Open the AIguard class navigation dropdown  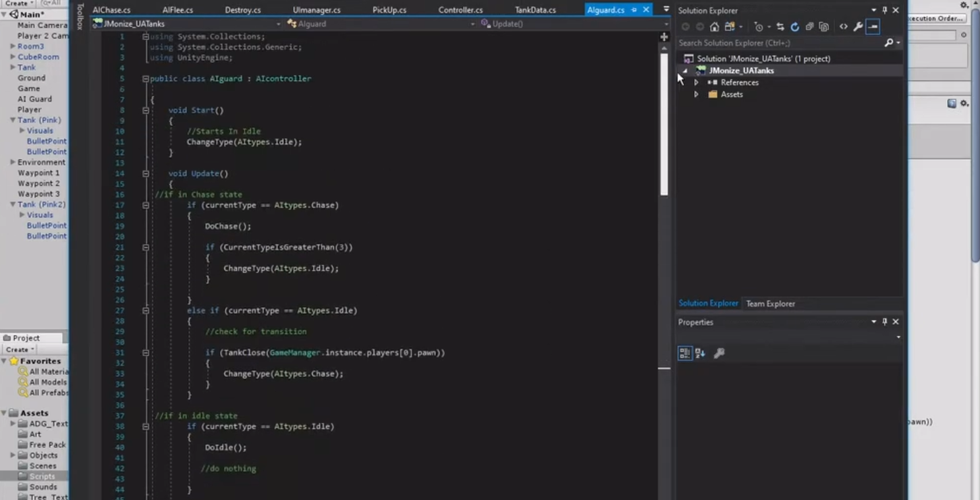(473, 24)
